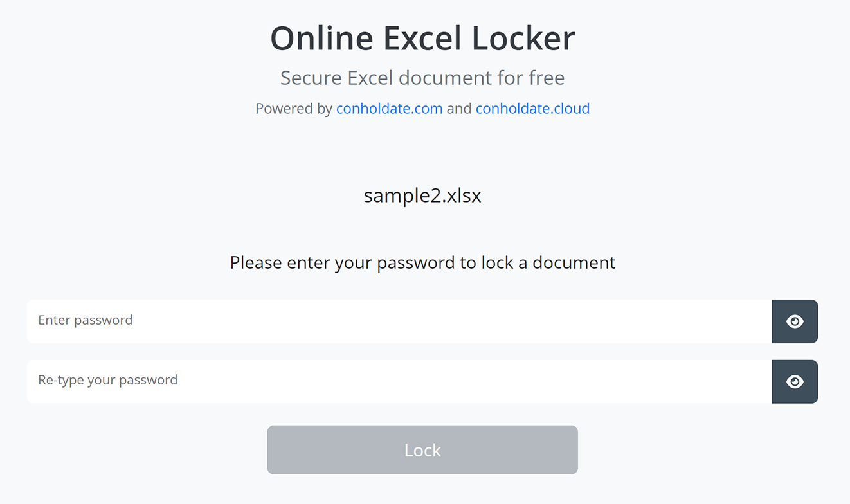Select the sample2.xlsx file name text
This screenshot has height=504, width=850.
(422, 195)
